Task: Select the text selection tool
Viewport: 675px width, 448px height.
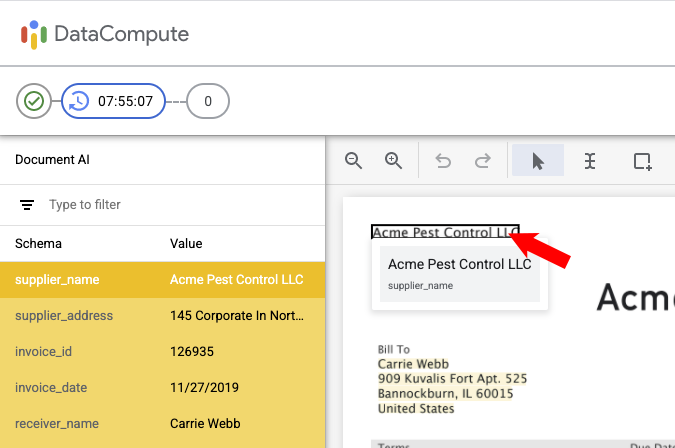Action: pyautogui.click(x=590, y=161)
